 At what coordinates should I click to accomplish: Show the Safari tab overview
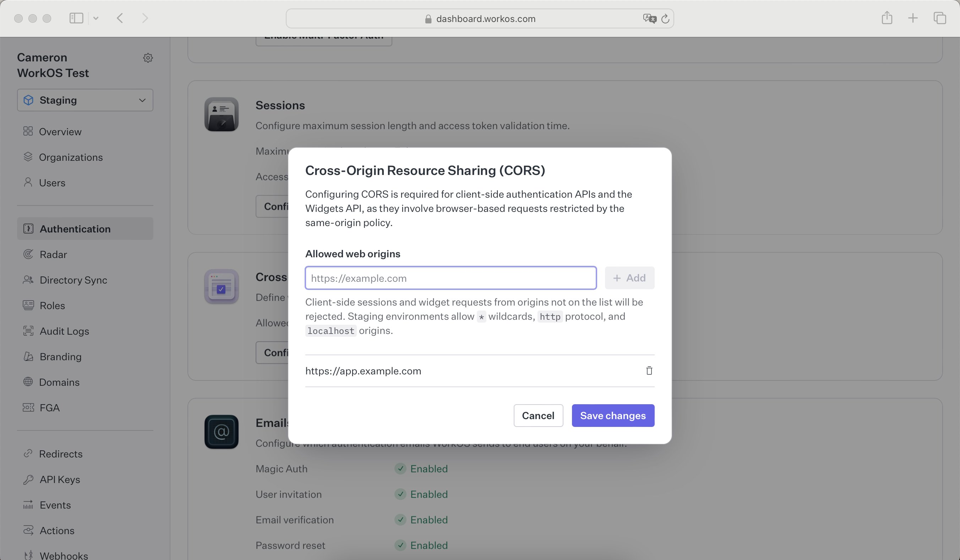(939, 18)
